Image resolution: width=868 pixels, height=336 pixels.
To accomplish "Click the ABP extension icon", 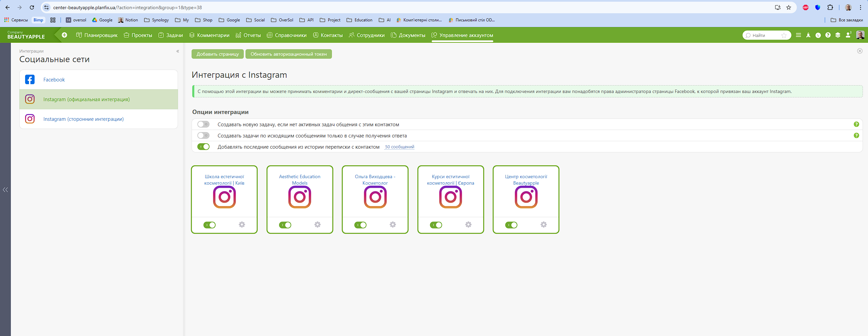I will pyautogui.click(x=806, y=7).
